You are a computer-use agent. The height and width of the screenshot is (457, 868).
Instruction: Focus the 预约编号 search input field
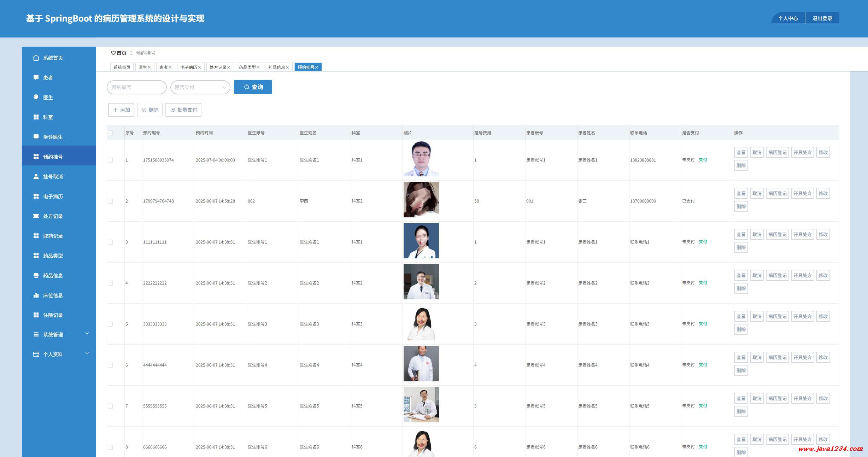tap(137, 87)
